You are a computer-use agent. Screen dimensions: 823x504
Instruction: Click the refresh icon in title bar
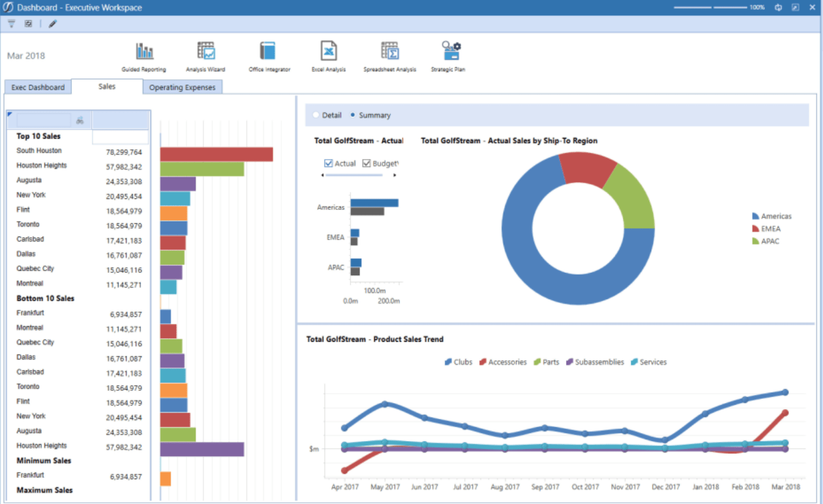[x=779, y=7]
